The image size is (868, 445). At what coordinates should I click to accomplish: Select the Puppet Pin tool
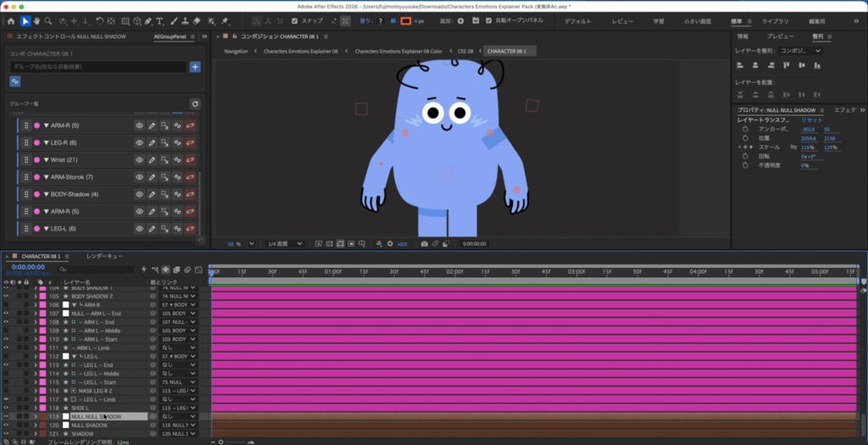pos(225,21)
